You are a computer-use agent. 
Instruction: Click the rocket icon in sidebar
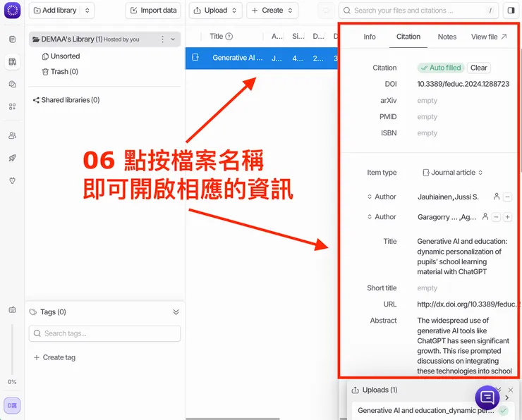click(12, 158)
